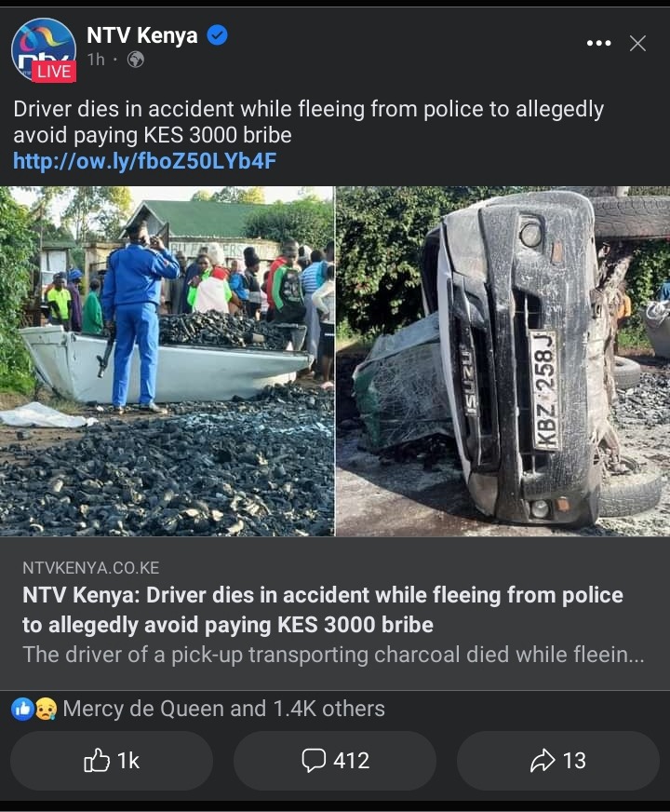Click the NTV Kenya page name
670x812 pixels.
(x=141, y=35)
